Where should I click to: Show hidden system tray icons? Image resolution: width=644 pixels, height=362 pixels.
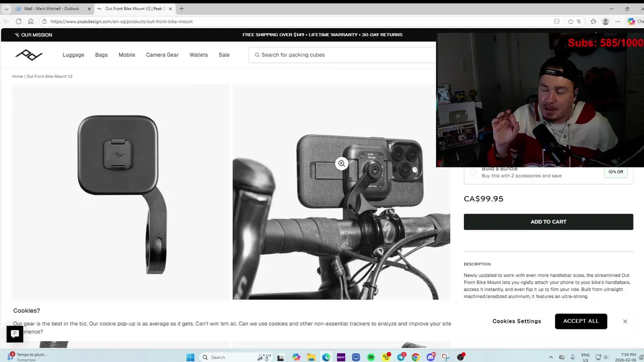point(551,357)
